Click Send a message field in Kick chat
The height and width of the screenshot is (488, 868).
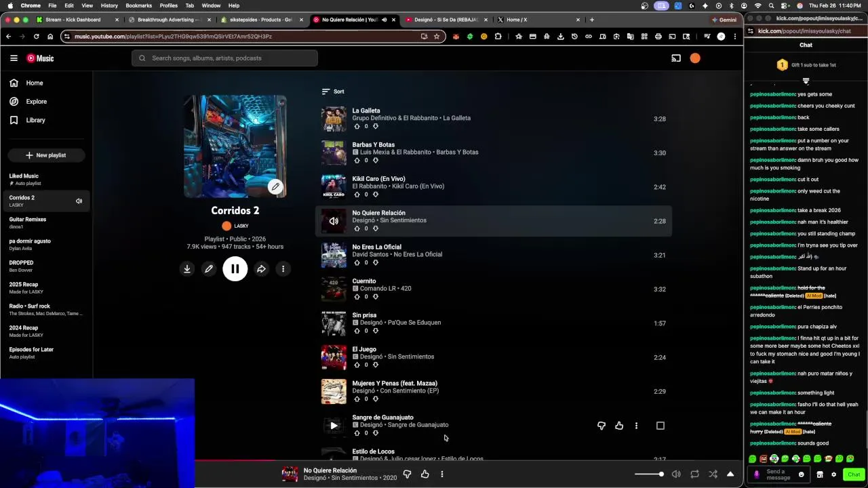click(778, 474)
